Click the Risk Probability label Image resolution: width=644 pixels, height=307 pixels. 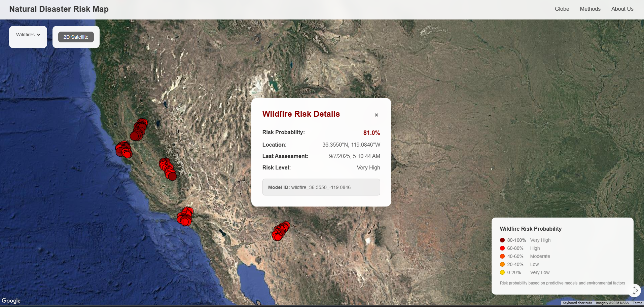click(x=284, y=132)
